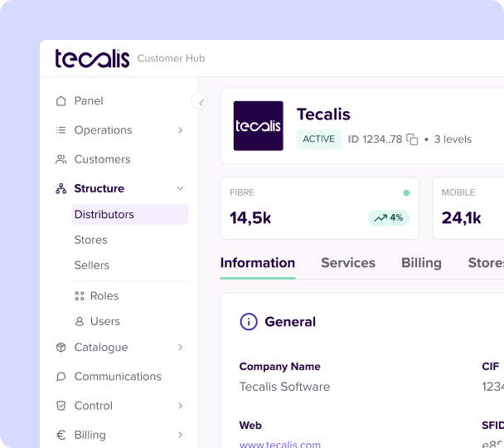Click the Tecalis company logo thumbnail
Image resolution: width=504 pixels, height=448 pixels.
click(258, 126)
